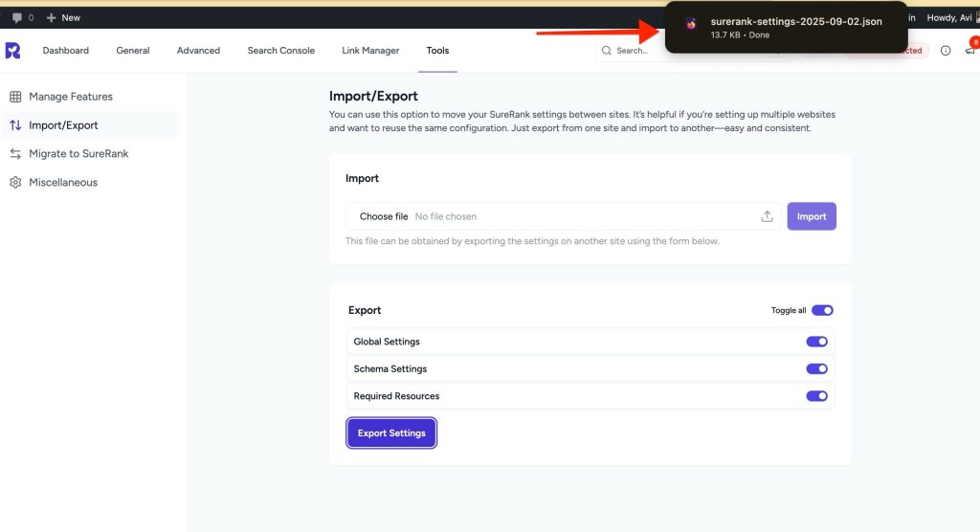Click New in the admin bar
The image size is (980, 532).
coord(71,17)
